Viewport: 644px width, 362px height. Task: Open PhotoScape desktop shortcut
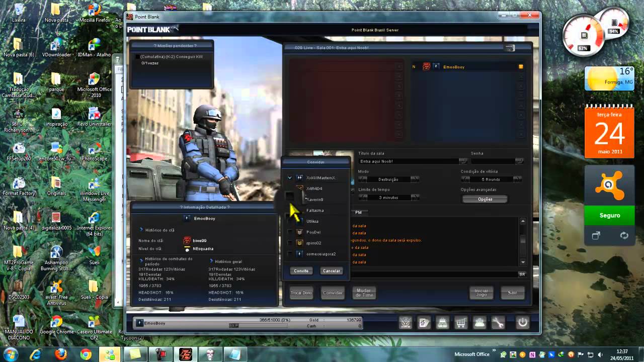[94, 151]
